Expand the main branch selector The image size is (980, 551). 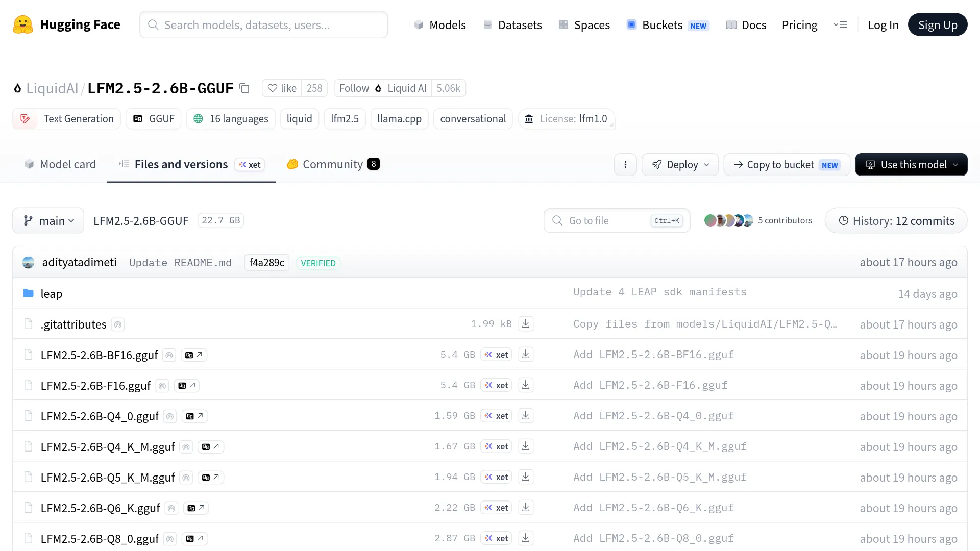pos(48,220)
